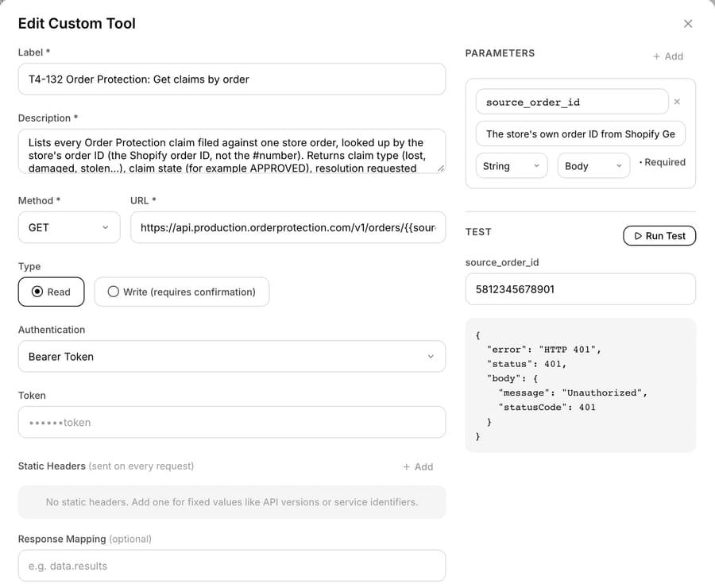The image size is (715, 588).
Task: Click the Add parameter button
Action: tap(668, 56)
